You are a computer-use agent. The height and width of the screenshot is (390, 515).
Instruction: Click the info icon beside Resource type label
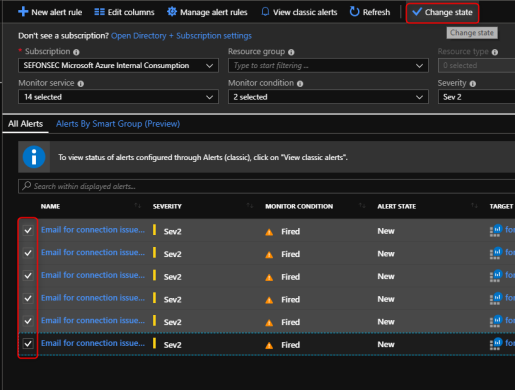(495, 52)
